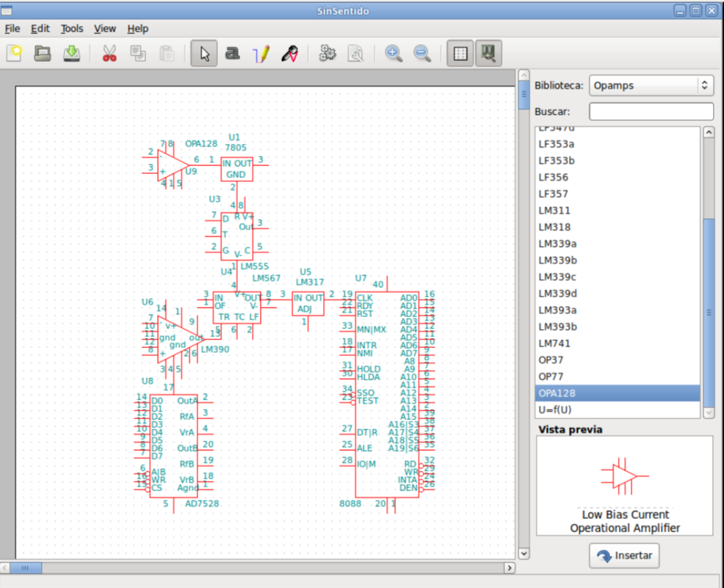The height and width of the screenshot is (588, 724).
Task: Select OP77 in the list
Action: (x=618, y=377)
